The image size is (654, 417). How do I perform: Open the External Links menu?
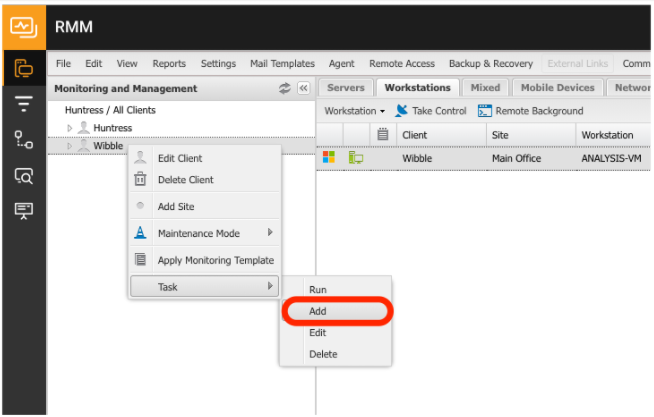tap(578, 63)
